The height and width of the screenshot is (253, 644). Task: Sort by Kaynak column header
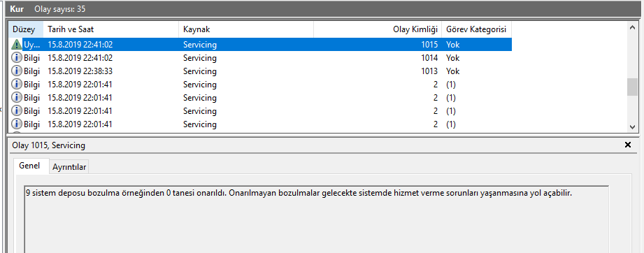pos(246,29)
